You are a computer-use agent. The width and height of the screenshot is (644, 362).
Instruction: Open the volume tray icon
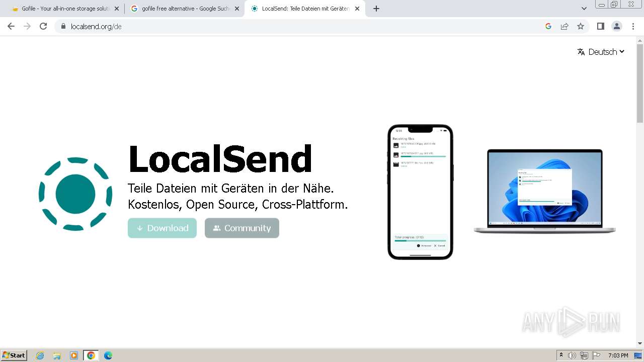point(572,355)
